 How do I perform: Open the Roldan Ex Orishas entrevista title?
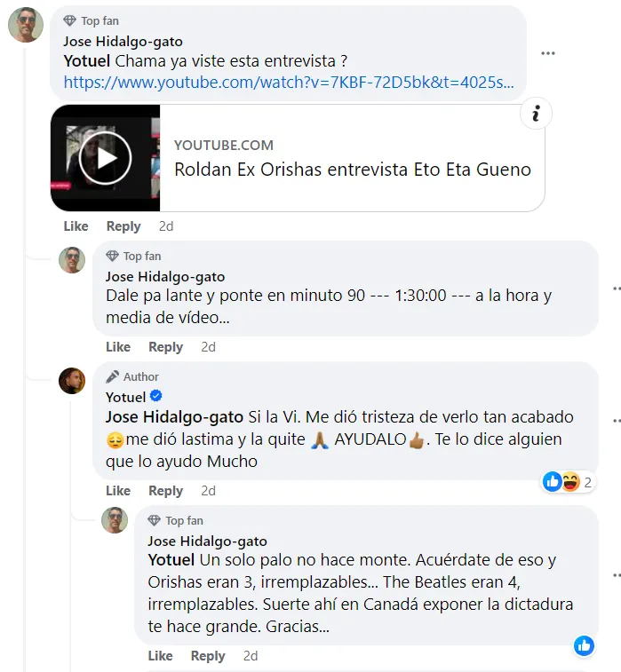point(353,170)
